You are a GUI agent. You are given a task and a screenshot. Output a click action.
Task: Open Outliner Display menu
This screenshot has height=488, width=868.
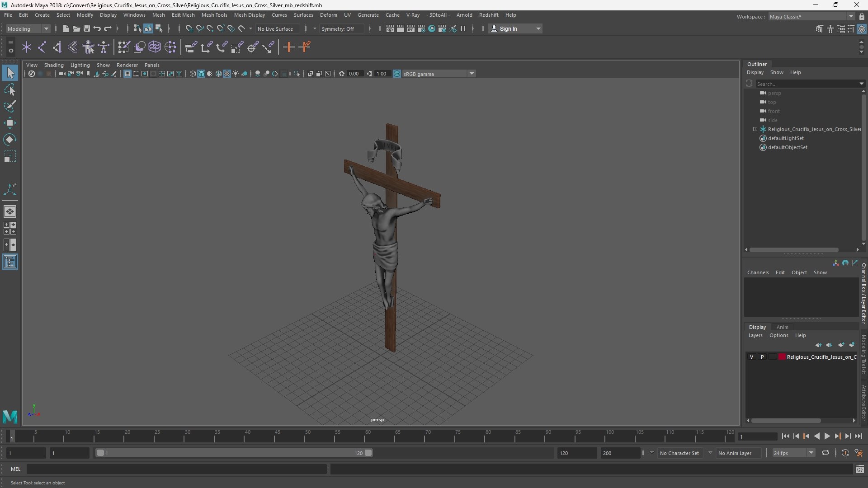[x=755, y=72]
